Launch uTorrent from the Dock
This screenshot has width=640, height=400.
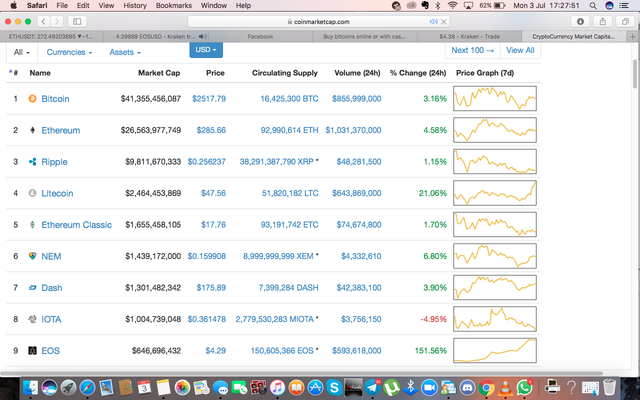391,387
